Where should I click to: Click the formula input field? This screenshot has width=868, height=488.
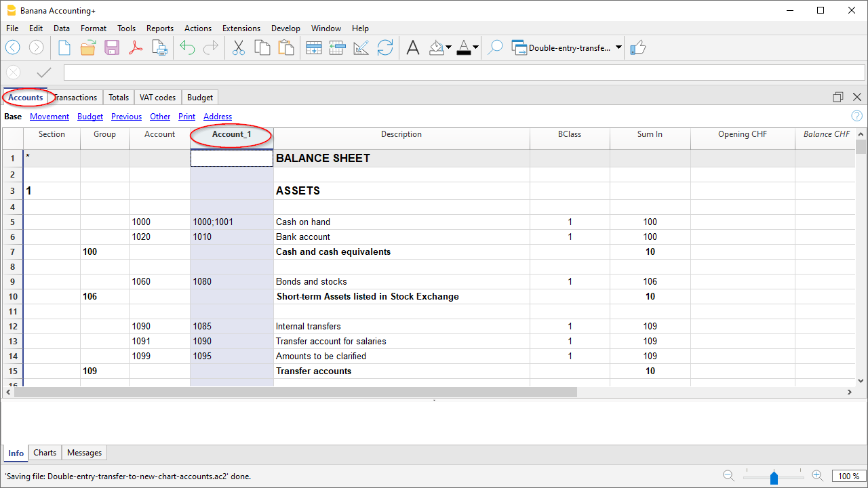tap(464, 73)
